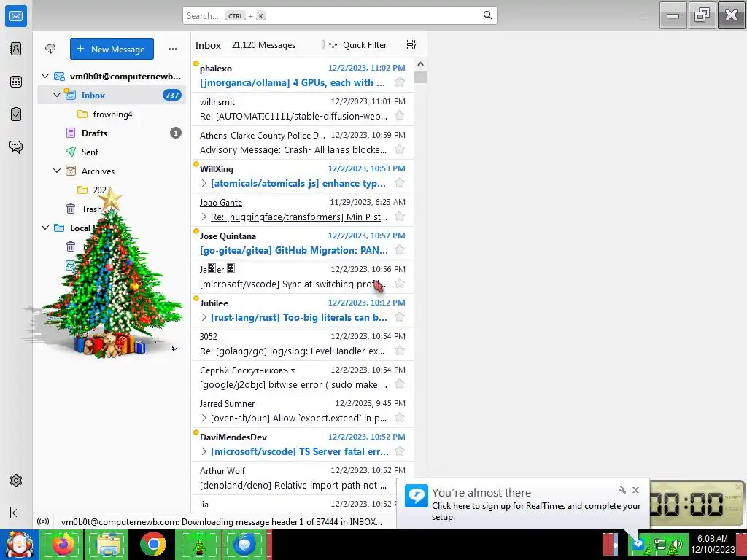
Task: Expand the Joao Gante transformers thread
Action: (x=204, y=217)
